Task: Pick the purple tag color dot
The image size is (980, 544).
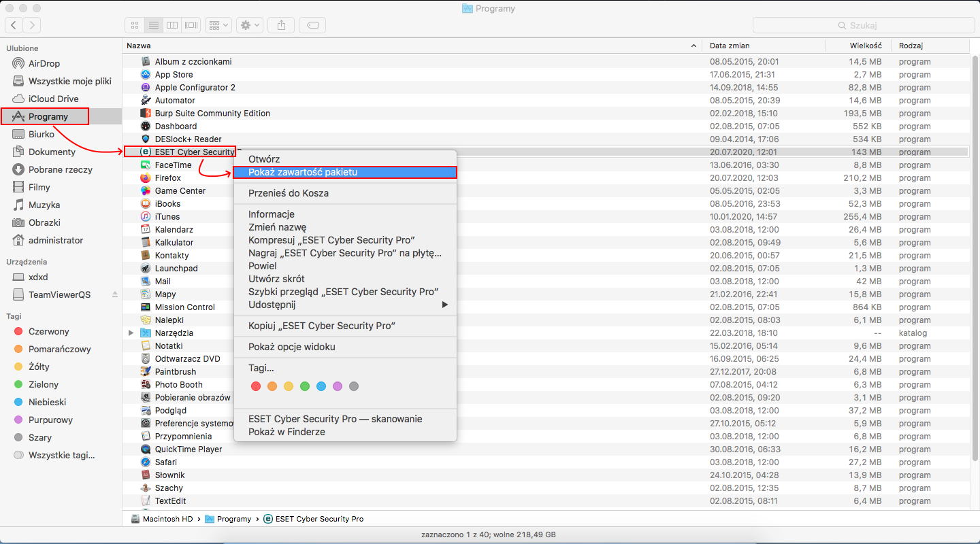Action: tap(338, 386)
